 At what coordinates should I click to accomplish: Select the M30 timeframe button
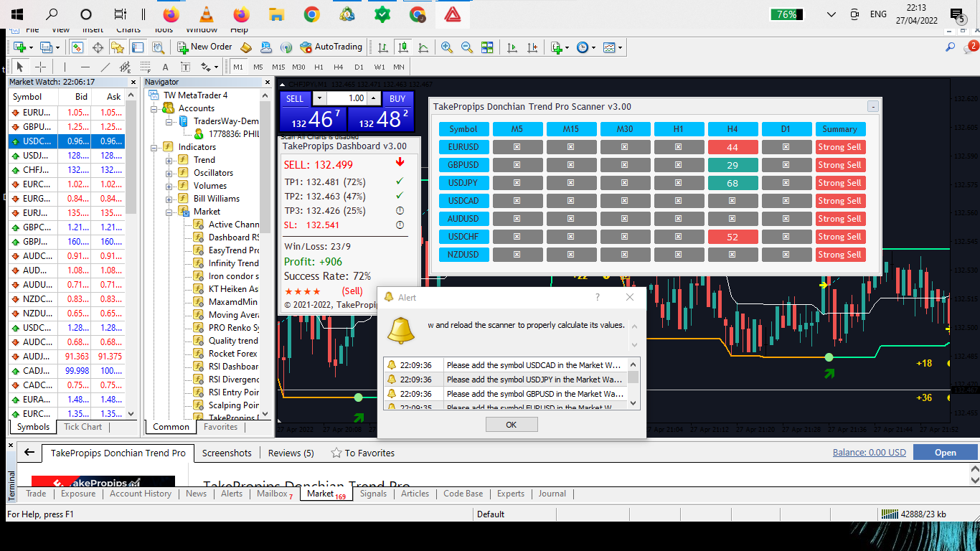299,67
